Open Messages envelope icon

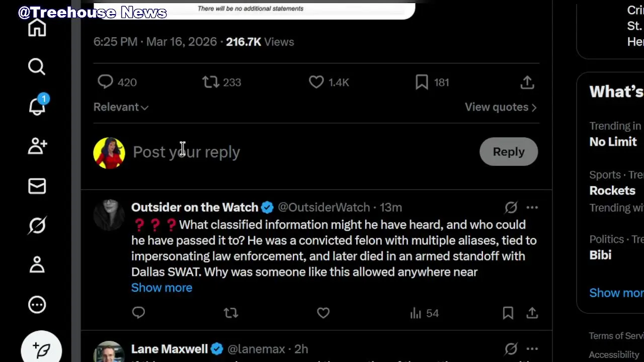click(x=37, y=186)
